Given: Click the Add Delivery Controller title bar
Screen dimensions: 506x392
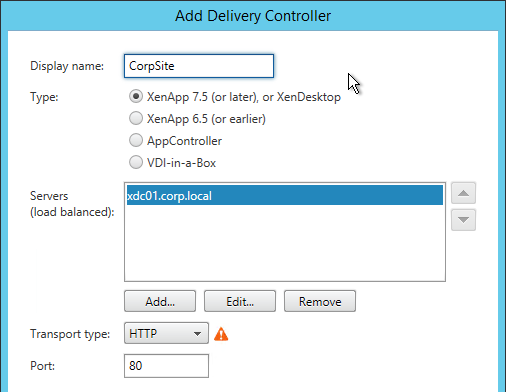Looking at the screenshot, I should [253, 16].
